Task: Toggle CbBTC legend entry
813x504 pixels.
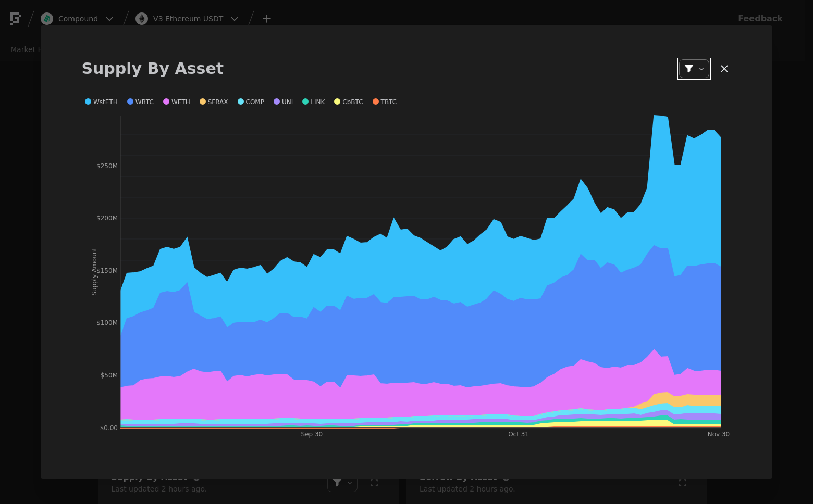Action: (x=348, y=102)
